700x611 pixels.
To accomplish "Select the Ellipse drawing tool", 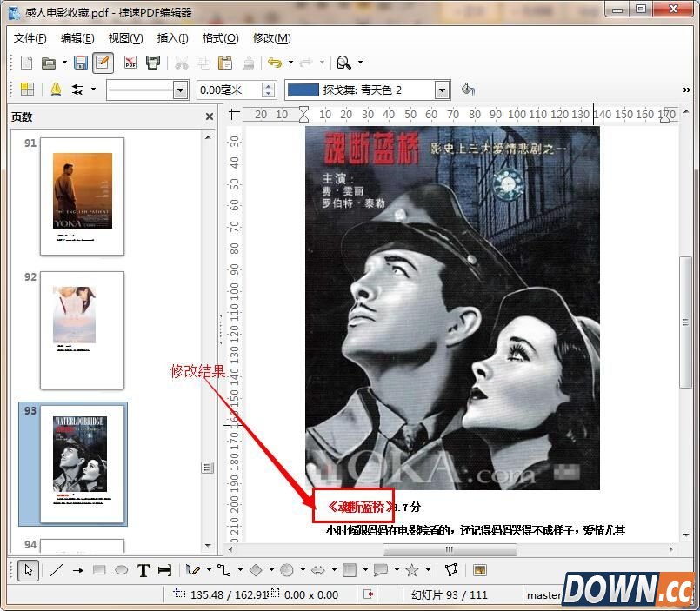I will (x=122, y=570).
